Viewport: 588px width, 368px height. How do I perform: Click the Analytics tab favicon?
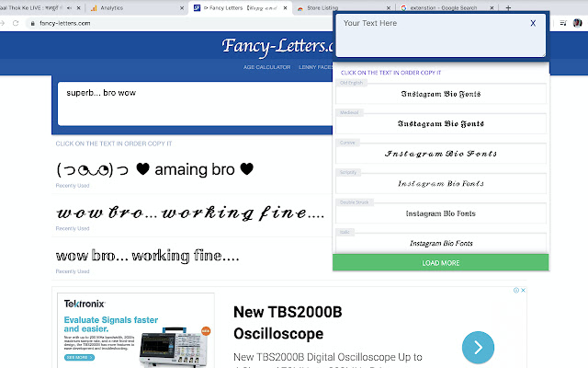(x=94, y=8)
